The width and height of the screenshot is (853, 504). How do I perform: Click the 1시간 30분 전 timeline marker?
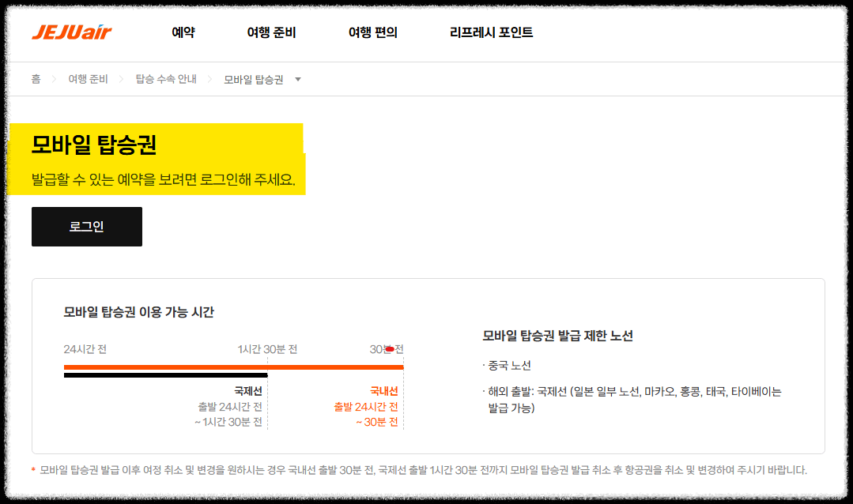pyautogui.click(x=269, y=348)
